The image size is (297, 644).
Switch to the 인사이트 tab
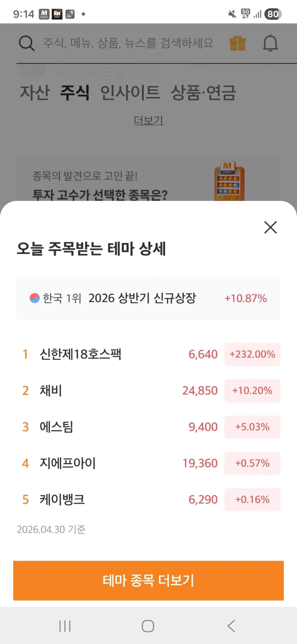(130, 93)
